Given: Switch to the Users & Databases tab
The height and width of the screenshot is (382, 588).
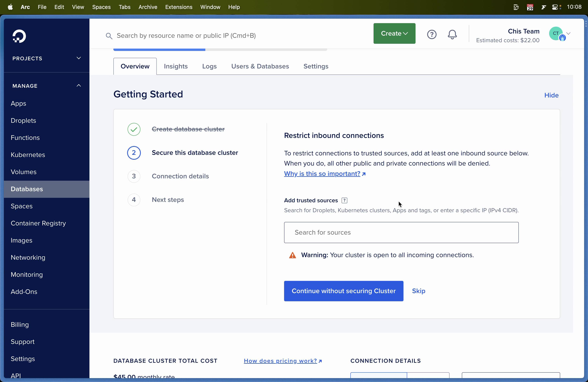Looking at the screenshot, I should [260, 66].
